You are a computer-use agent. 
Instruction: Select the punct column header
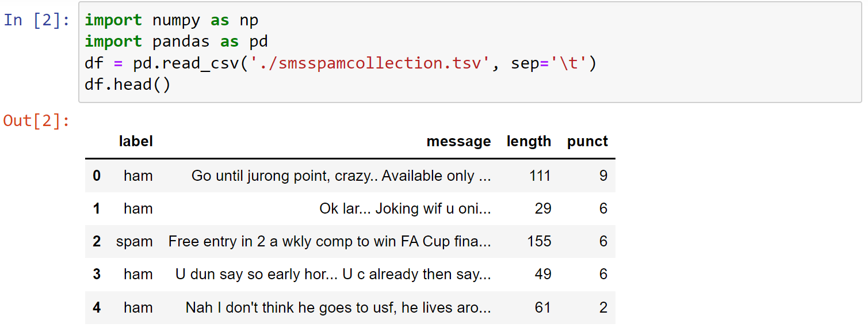[587, 141]
